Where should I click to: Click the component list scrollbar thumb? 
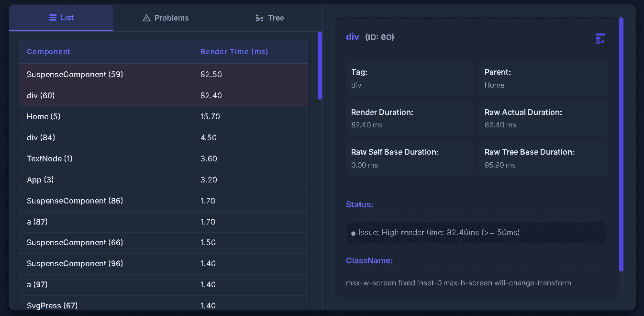[x=320, y=66]
